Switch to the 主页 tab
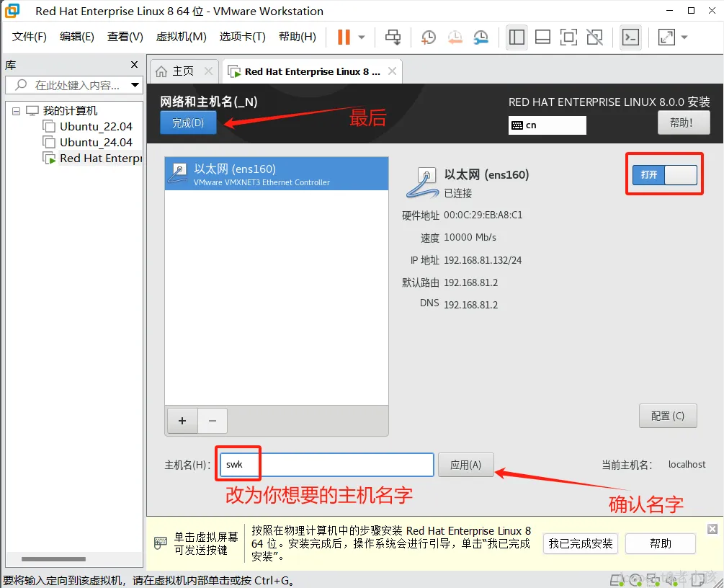The image size is (724, 588). [x=183, y=71]
